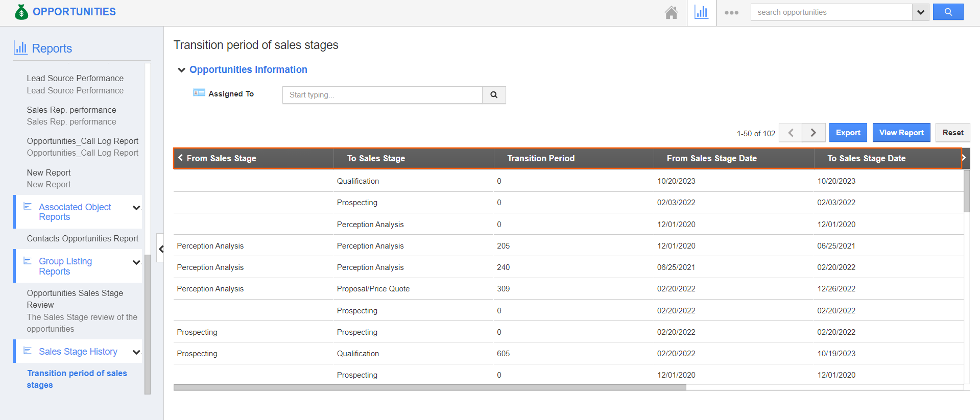The width and height of the screenshot is (980, 420).
Task: Open Contacts Opportunities Report
Action: coord(82,238)
